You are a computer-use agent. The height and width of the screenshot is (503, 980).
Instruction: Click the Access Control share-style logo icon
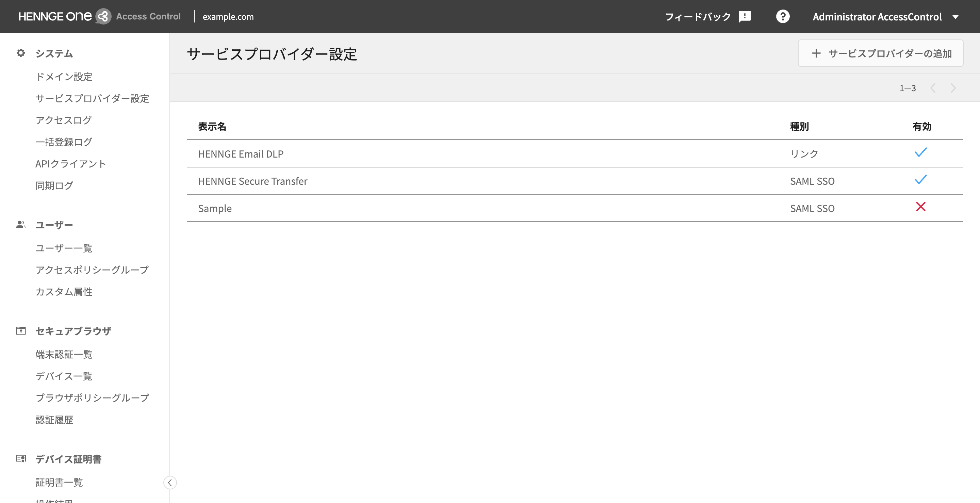(x=103, y=16)
